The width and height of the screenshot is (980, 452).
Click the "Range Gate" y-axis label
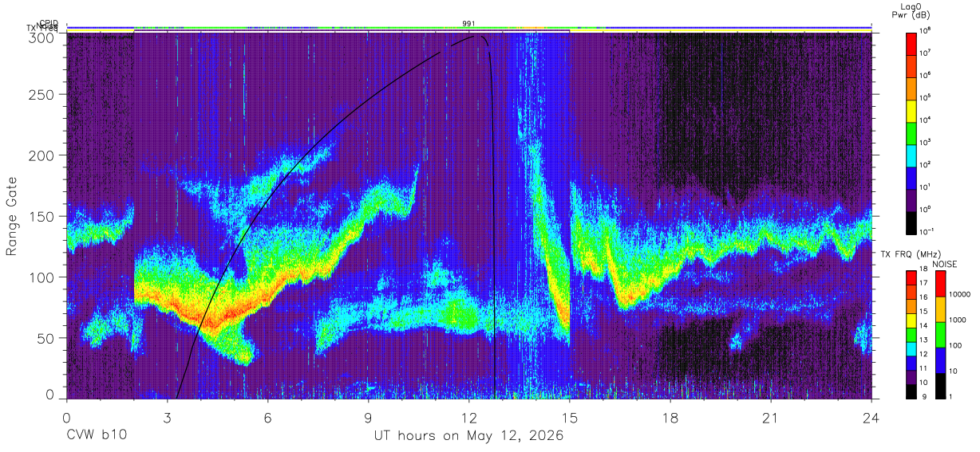[x=12, y=217]
